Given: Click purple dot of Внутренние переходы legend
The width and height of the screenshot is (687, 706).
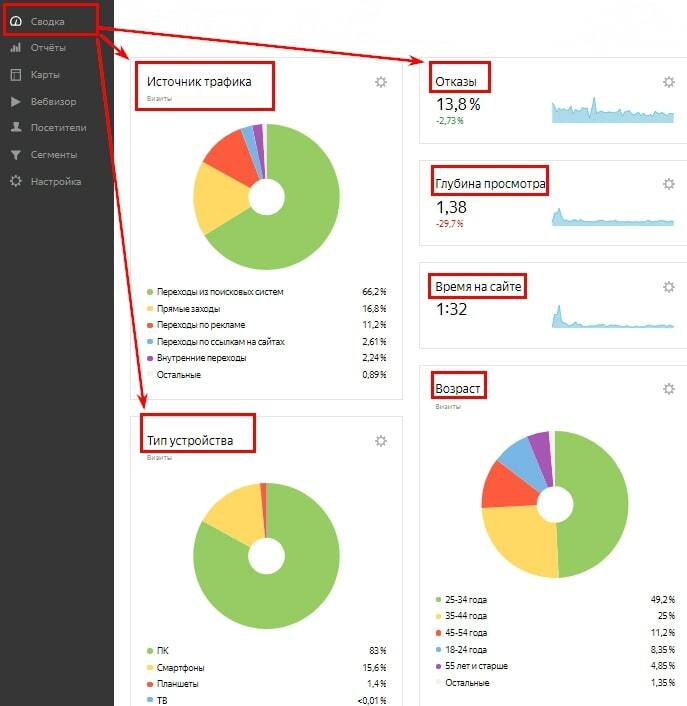Looking at the screenshot, I should pyautogui.click(x=150, y=358).
